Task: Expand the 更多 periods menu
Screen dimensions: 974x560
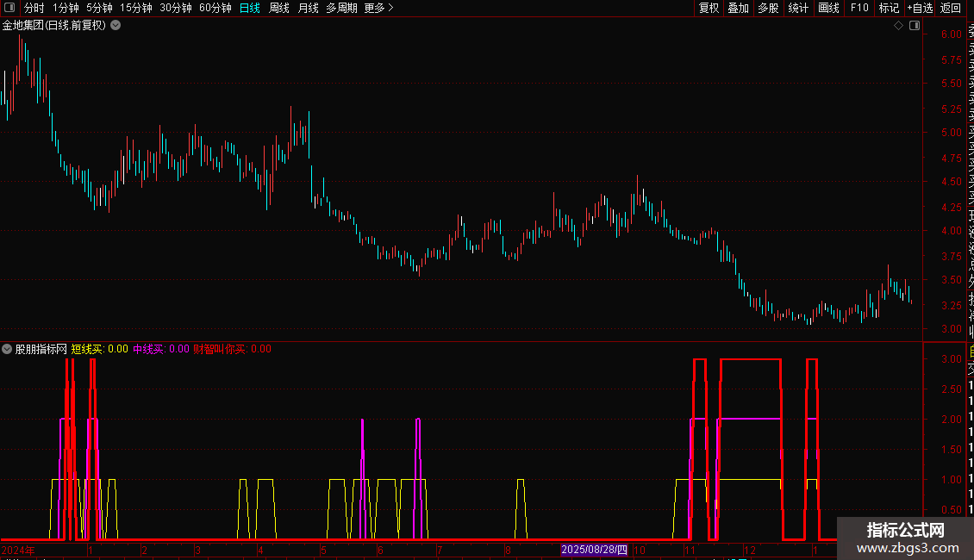Action: click(x=379, y=8)
